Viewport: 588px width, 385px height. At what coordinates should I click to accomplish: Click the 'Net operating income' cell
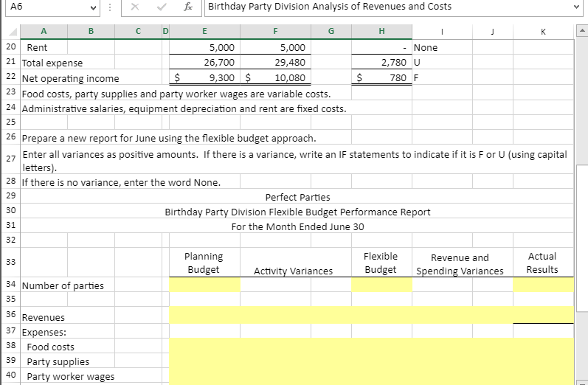71,78
